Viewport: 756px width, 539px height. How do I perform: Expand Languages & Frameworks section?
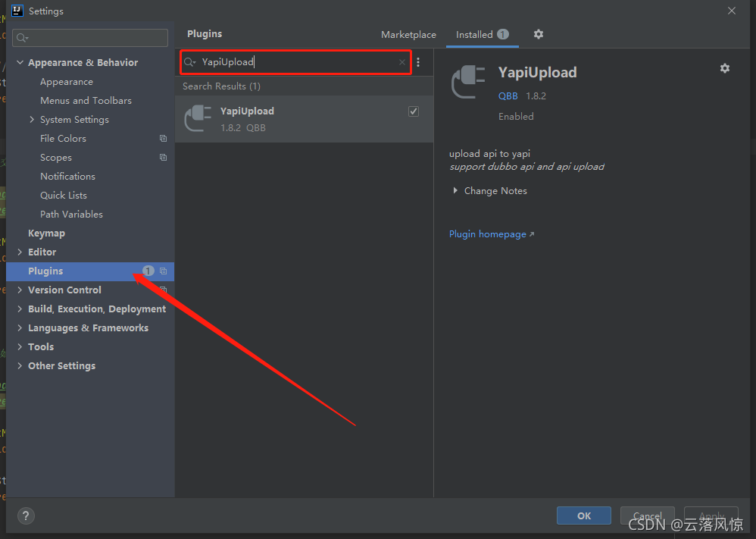(x=20, y=327)
